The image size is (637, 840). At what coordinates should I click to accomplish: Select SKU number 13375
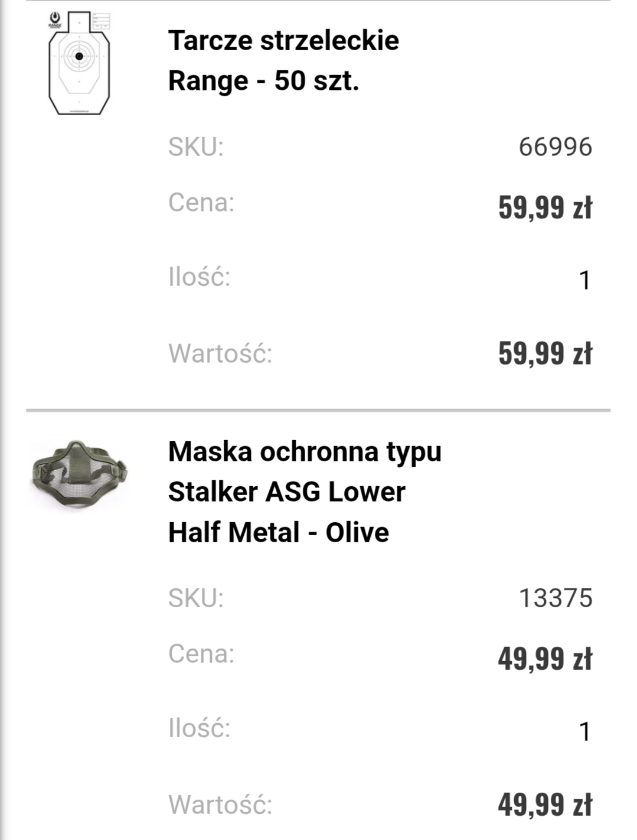(555, 598)
